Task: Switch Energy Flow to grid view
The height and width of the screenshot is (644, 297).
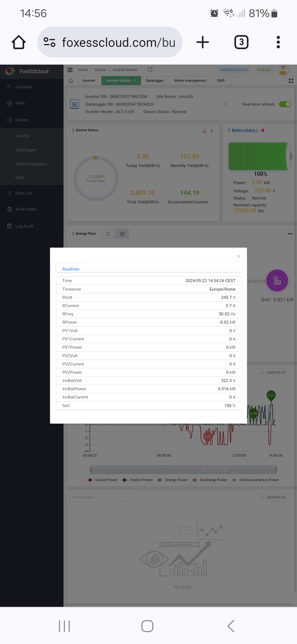Action: click(122, 234)
